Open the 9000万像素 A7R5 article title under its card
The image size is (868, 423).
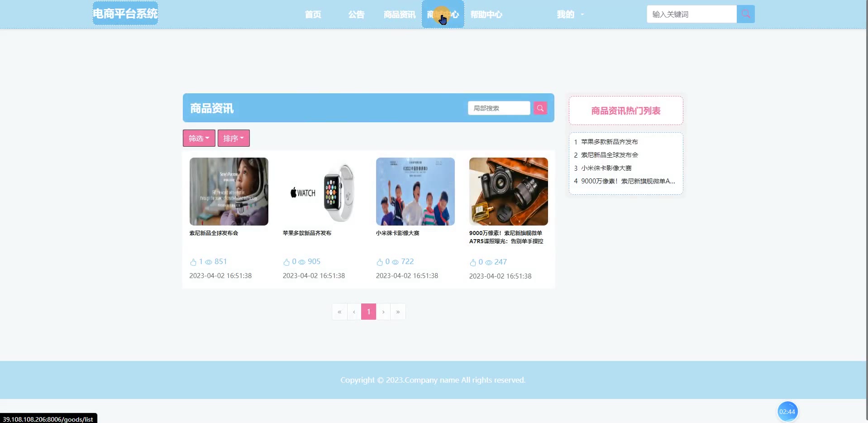506,237
